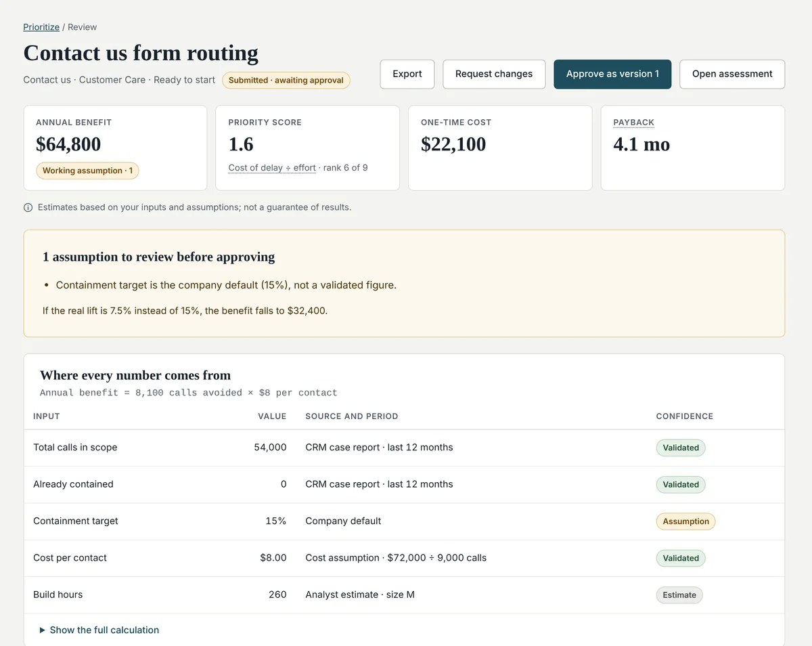Click the Annual benefit value $64,800
The image size is (812, 646).
(x=68, y=144)
